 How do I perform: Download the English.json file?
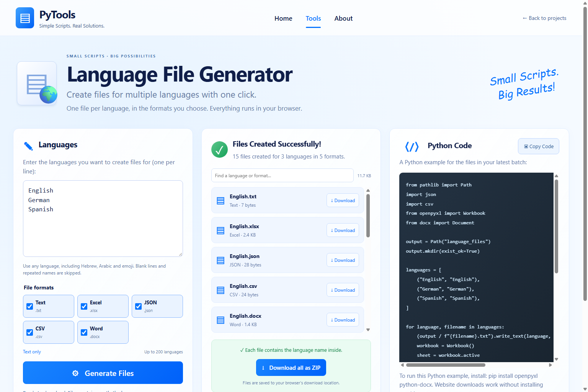pyautogui.click(x=343, y=260)
